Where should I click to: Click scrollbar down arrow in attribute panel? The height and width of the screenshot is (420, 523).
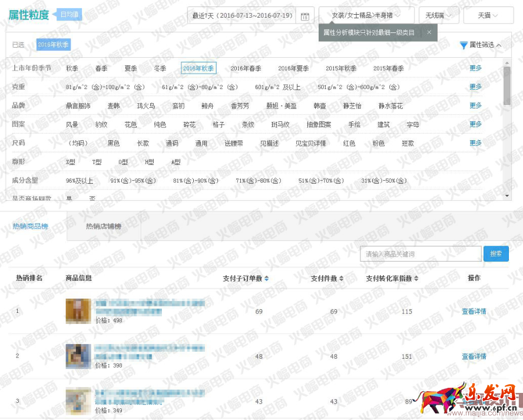coord(507,196)
